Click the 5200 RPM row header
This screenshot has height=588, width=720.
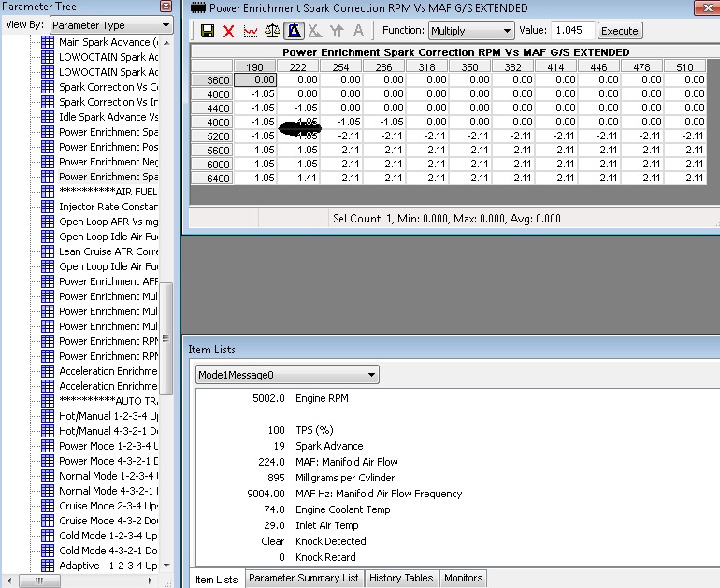pos(211,136)
